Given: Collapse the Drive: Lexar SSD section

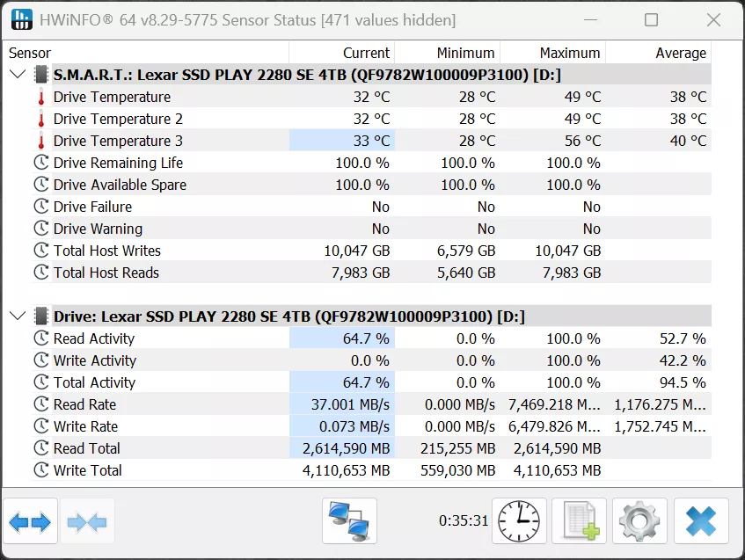Looking at the screenshot, I should (x=18, y=316).
